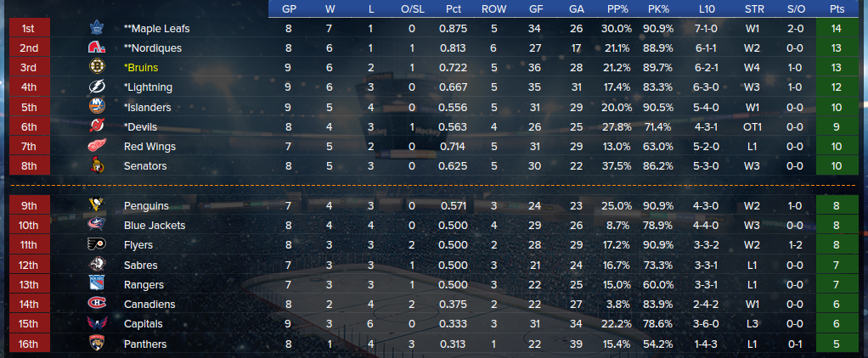868x358 pixels.
Task: Select the Senators team logo
Action: click(97, 166)
